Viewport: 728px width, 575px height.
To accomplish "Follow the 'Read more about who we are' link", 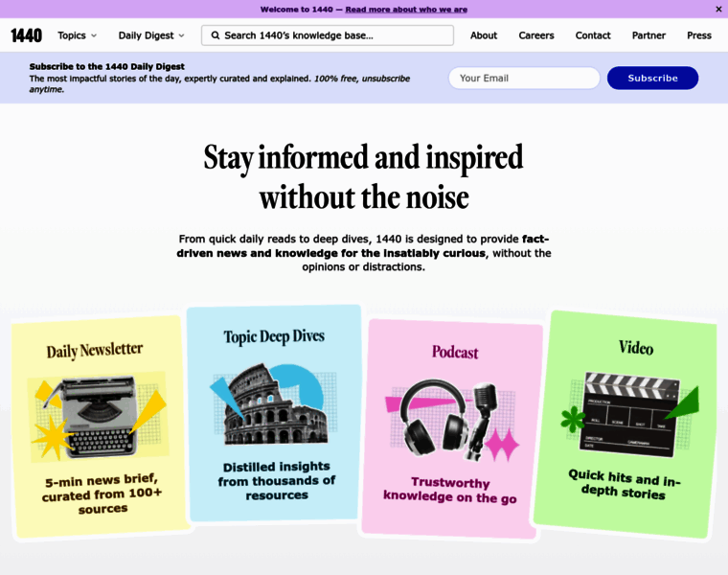I will [x=406, y=9].
